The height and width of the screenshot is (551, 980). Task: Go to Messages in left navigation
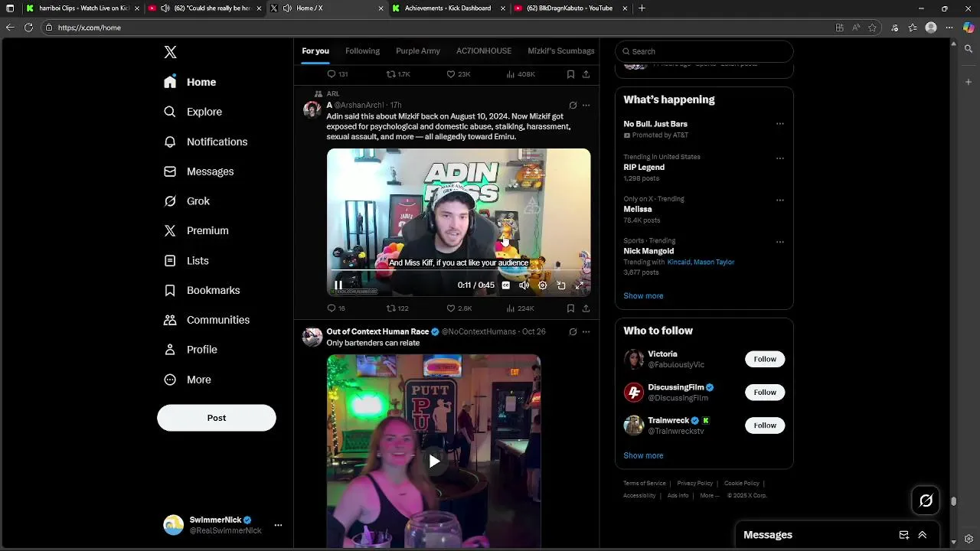point(198,171)
